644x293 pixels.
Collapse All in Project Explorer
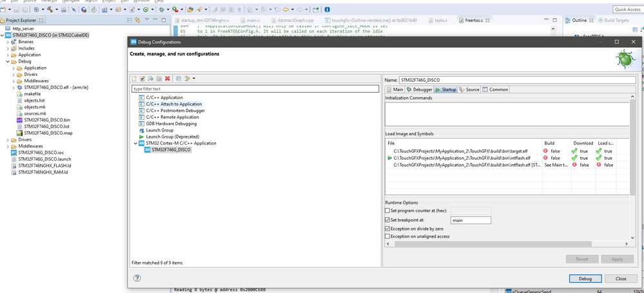130,20
